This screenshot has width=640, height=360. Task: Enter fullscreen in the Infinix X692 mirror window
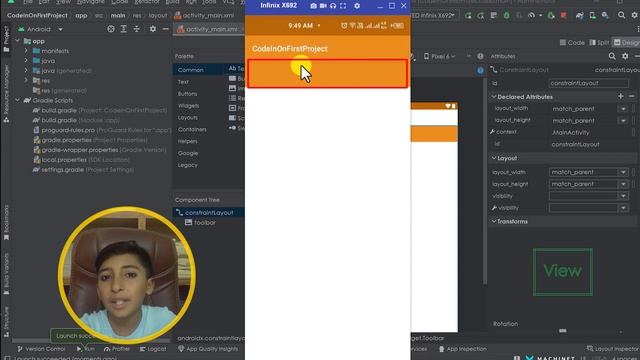343,6
